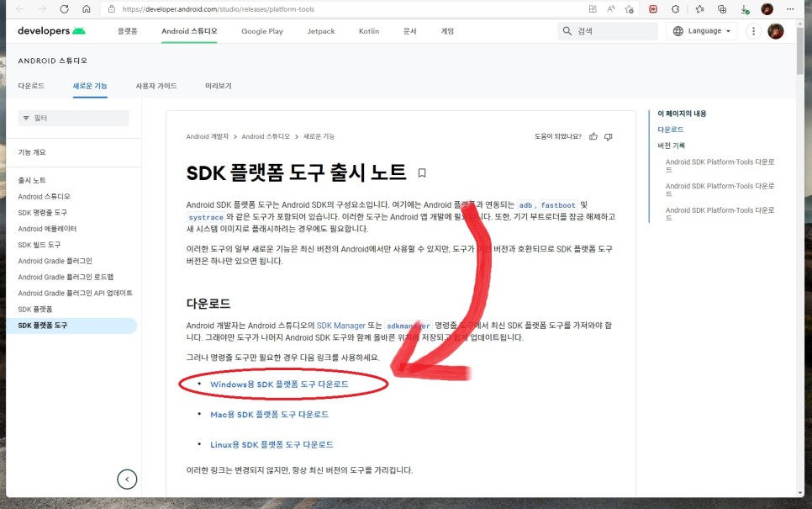812x509 pixels.
Task: Click the 검색 search field
Action: point(608,31)
